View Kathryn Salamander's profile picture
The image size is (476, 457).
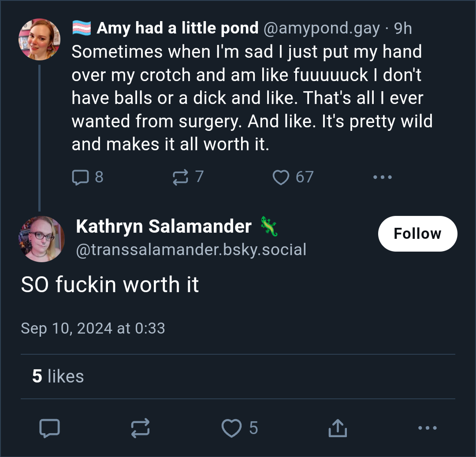click(41, 239)
